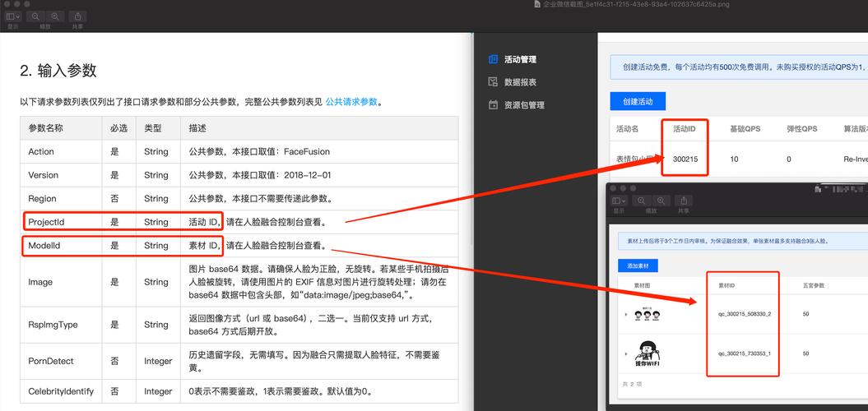868x411 pixels.
Task: Open the sidebar view dropdown in main Preview toolbar
Action: coord(13,16)
